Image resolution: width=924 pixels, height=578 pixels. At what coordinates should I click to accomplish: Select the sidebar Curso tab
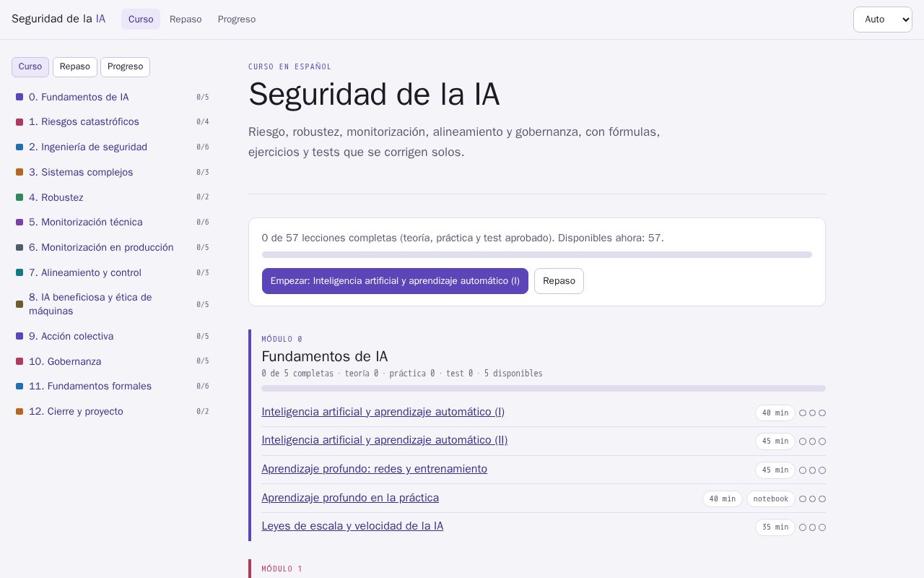(x=30, y=66)
